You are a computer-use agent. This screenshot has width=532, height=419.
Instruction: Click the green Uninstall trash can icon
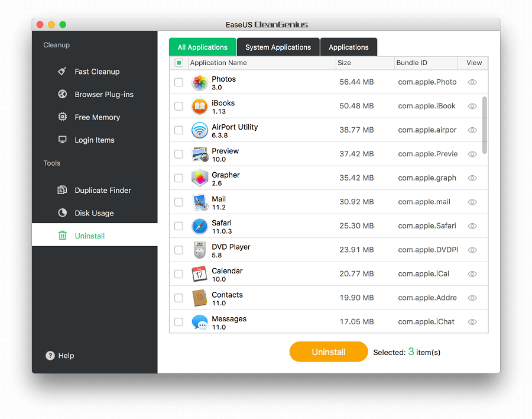click(x=63, y=235)
